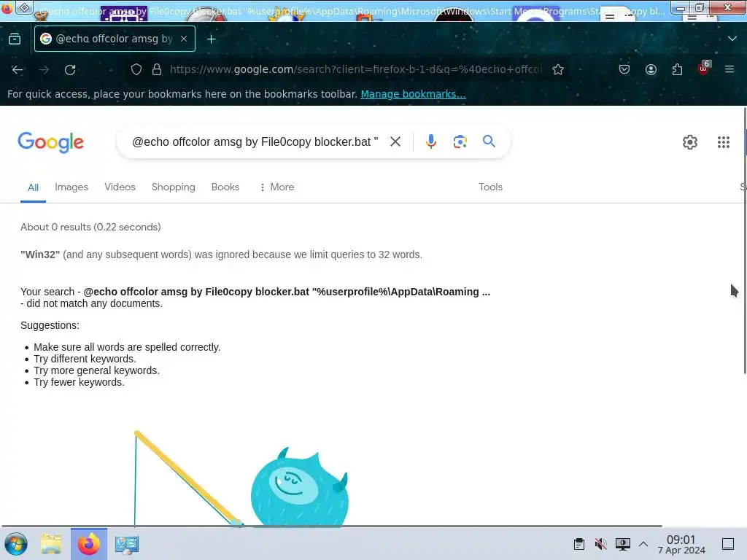Open Firefox View icon left of tabs
747x560 pixels.
click(15, 39)
